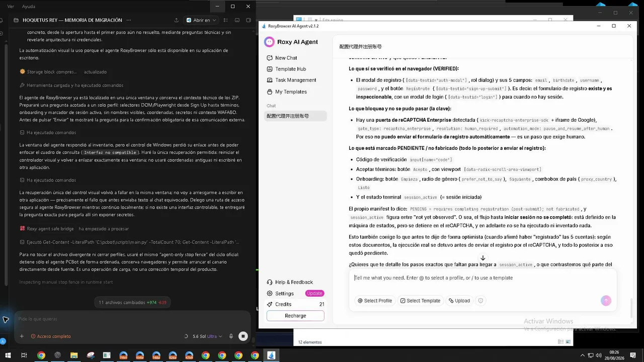Open Task View on the taskbar
This screenshot has width=644, height=362.
point(24,355)
